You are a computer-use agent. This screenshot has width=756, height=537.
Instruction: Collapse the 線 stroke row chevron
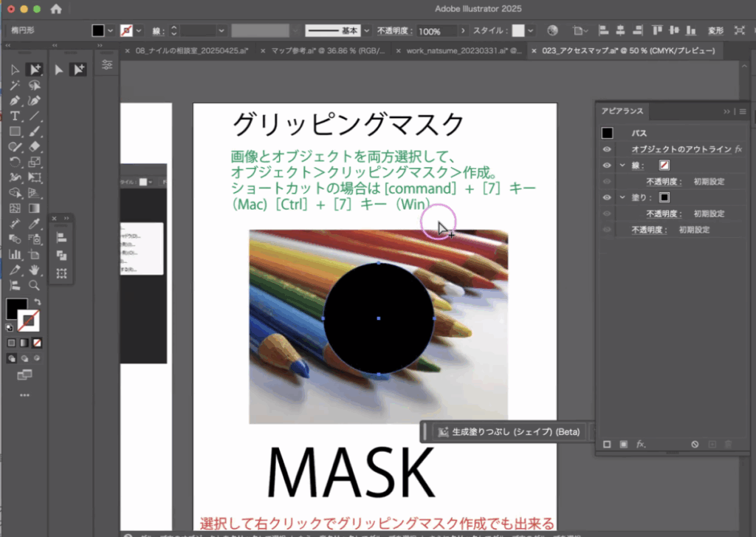[x=622, y=165]
